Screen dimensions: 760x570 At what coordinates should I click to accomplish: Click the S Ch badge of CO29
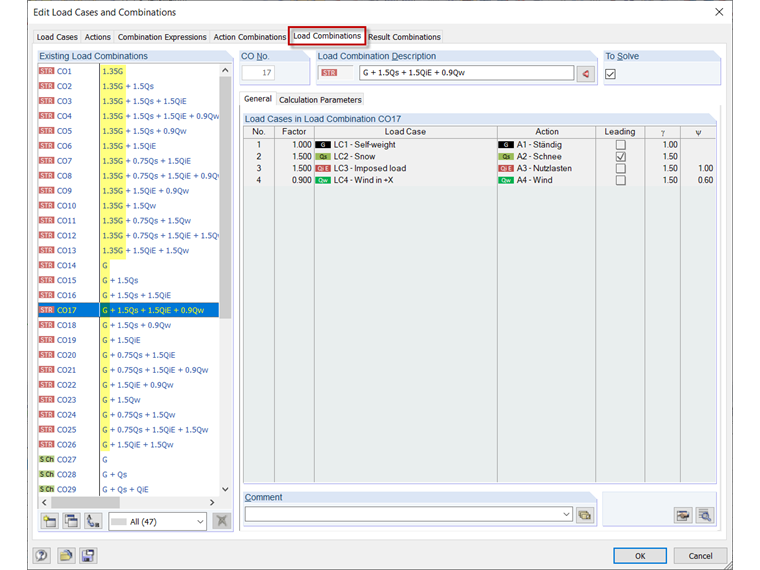tap(47, 489)
